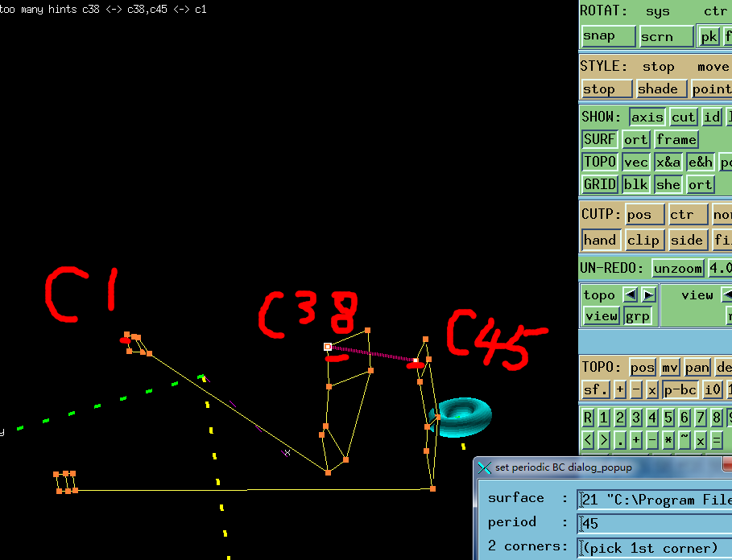Click the topo previous arrow button
This screenshot has height=560, width=732.
tap(631, 294)
